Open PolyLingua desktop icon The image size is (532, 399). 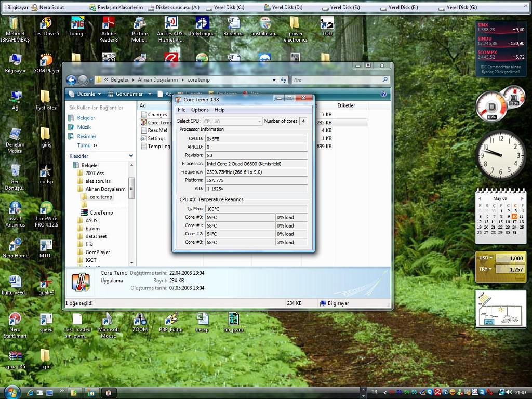point(202,27)
